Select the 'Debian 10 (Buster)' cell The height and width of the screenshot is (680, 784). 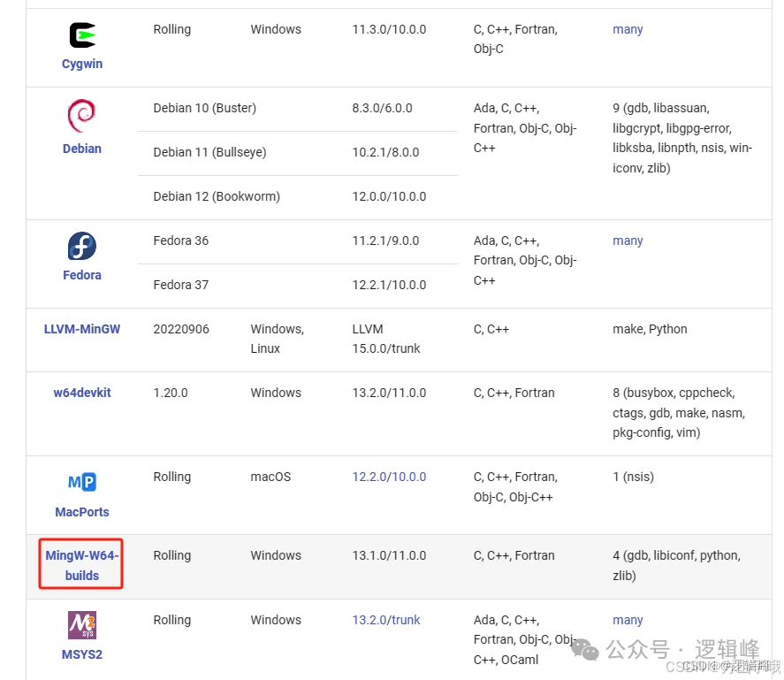coord(204,108)
